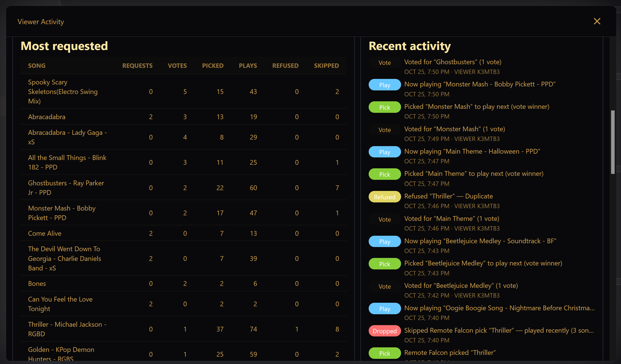Select Abracadabra - Lady Gaga - xS row
This screenshot has height=364, width=621.
[183, 137]
